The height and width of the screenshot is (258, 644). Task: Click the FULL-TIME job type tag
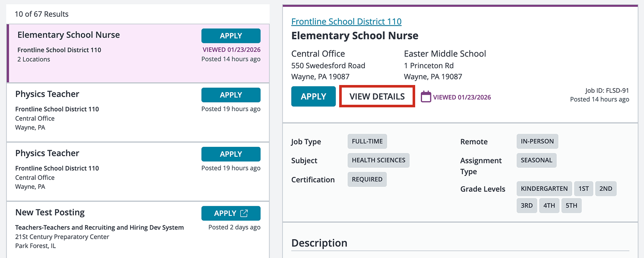367,141
